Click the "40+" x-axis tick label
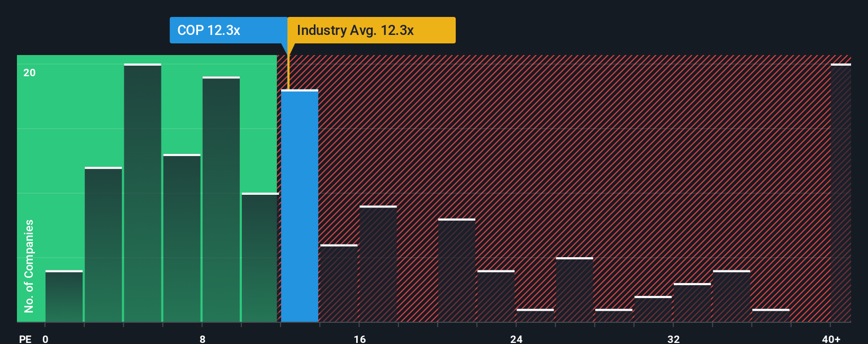The image size is (868, 344). tap(831, 339)
